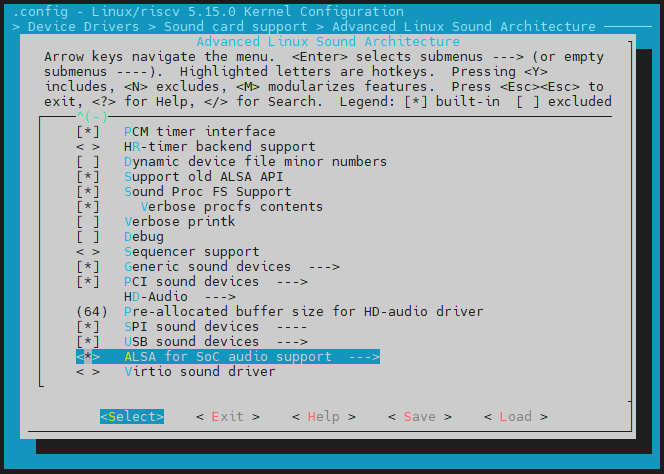Select Dynamic device file minor numbers label
The image size is (664, 474).
coord(255,162)
